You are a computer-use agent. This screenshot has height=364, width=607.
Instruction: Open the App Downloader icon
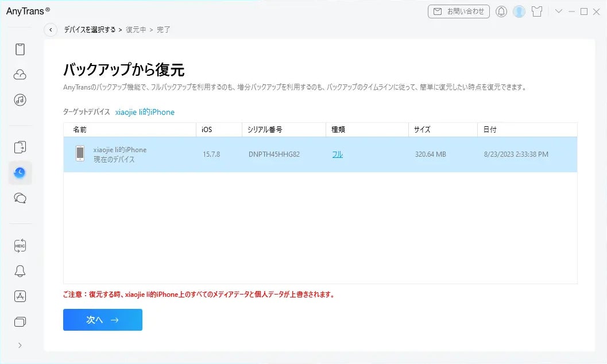(x=20, y=296)
